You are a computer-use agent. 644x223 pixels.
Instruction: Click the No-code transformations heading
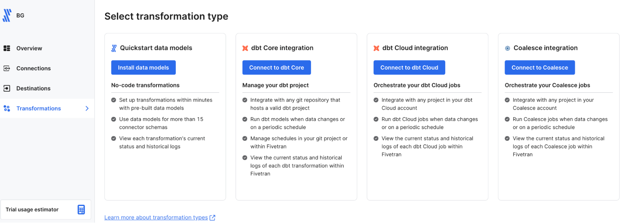[145, 85]
